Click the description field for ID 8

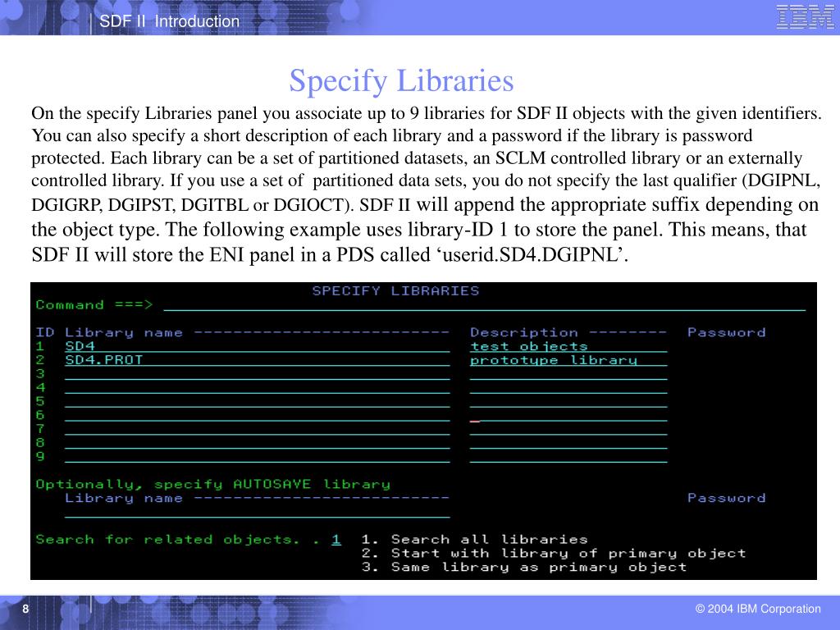click(x=568, y=443)
